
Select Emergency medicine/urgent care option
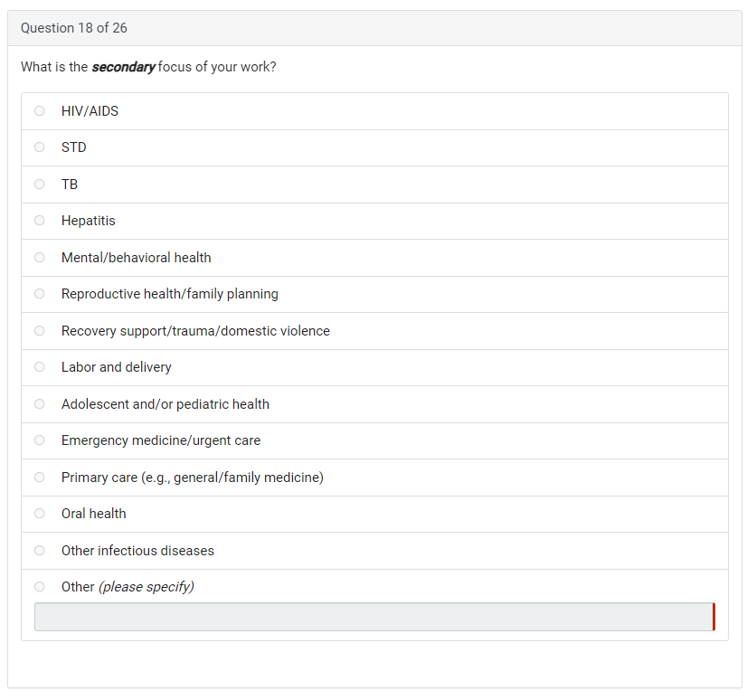coord(40,440)
